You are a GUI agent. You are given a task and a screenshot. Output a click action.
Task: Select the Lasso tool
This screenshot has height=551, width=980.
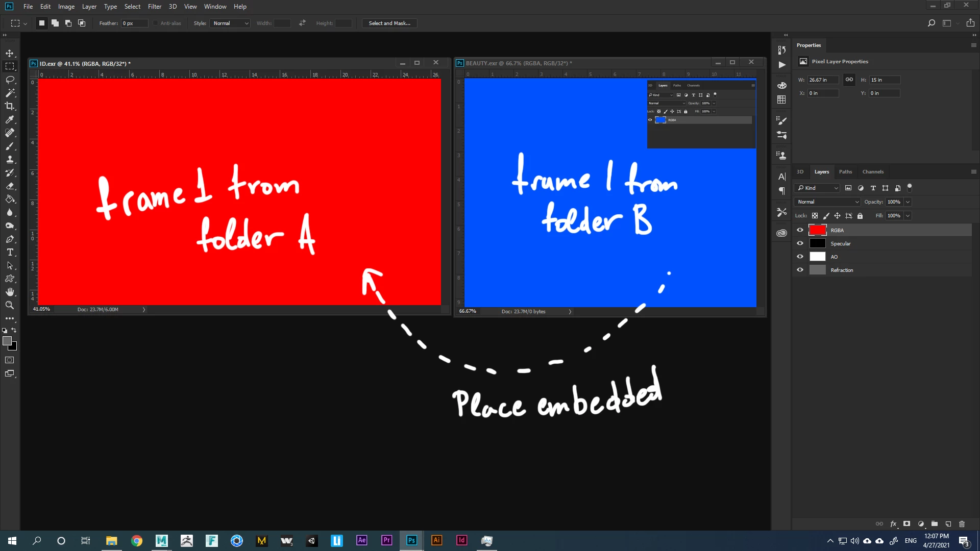tap(10, 80)
